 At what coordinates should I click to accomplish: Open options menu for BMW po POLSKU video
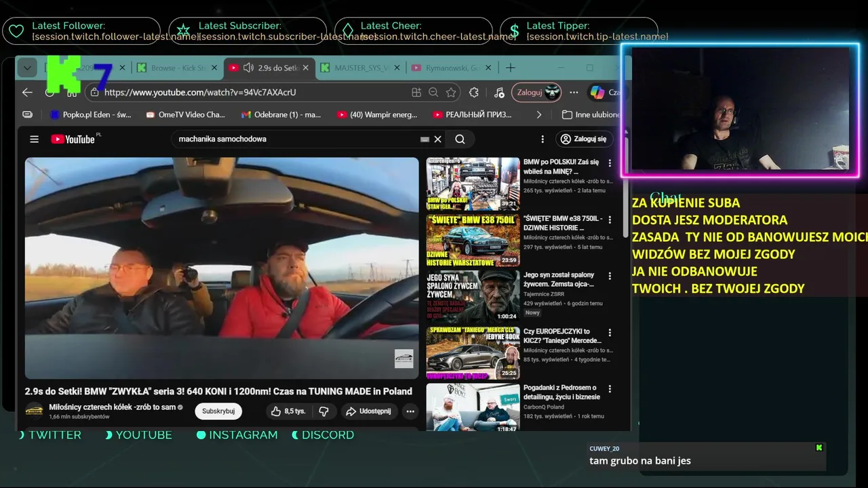(610, 163)
